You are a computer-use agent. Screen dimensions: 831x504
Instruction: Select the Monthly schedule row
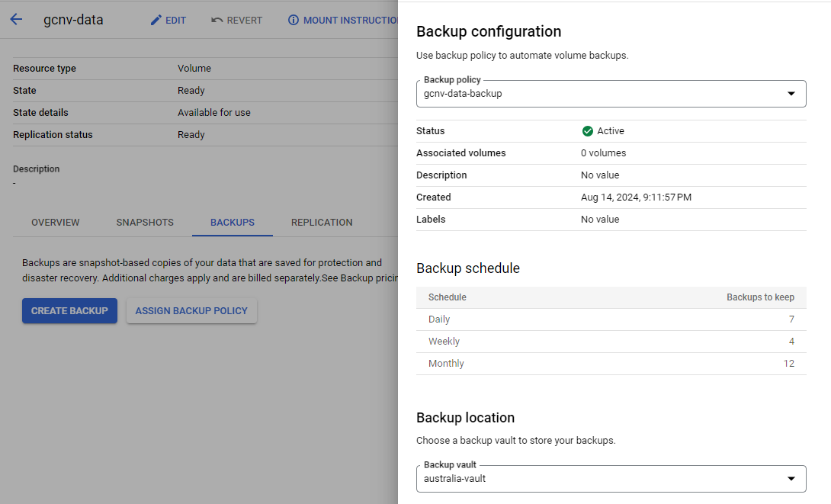(611, 364)
